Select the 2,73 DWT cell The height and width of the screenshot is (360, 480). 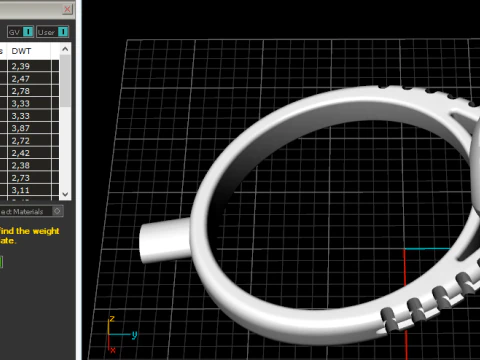pyautogui.click(x=29, y=178)
